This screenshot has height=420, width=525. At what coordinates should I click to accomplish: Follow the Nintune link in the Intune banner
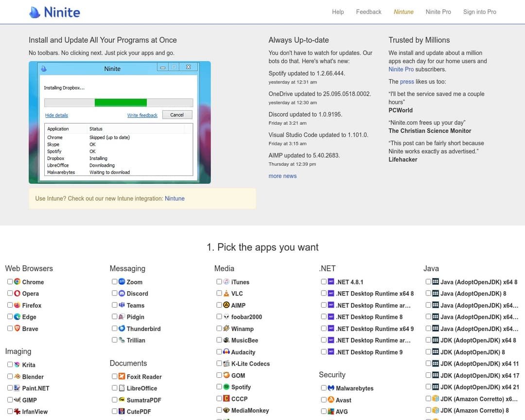click(175, 198)
